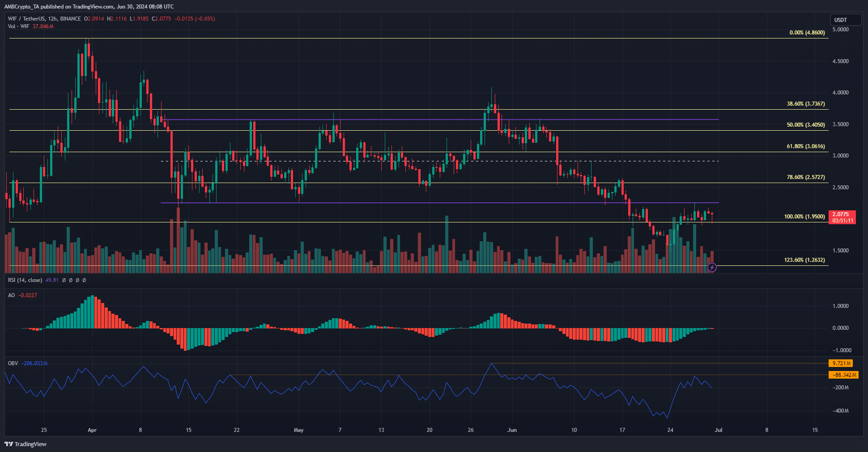Open the USDT currency selector
The image size is (868, 452).
(x=845, y=20)
